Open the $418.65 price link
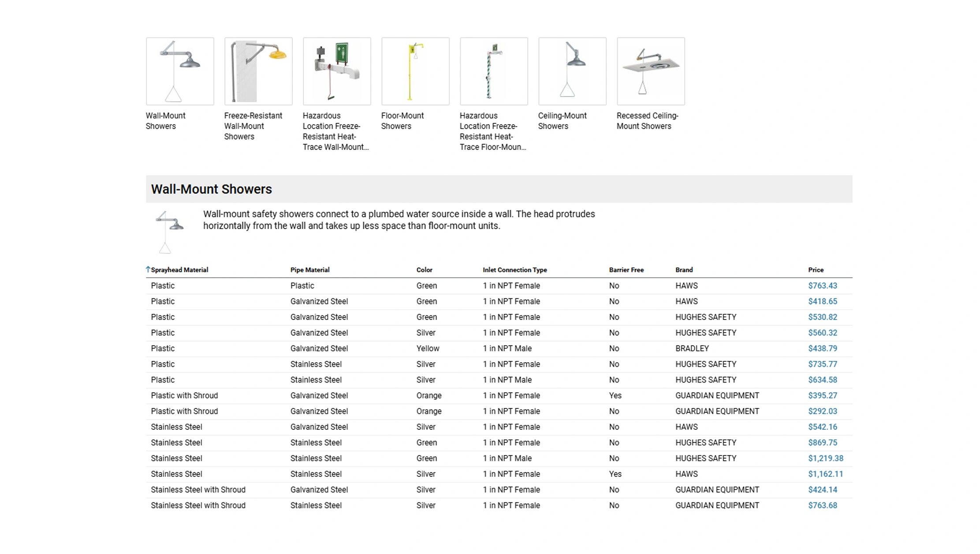This screenshot has height=554, width=980. [823, 301]
